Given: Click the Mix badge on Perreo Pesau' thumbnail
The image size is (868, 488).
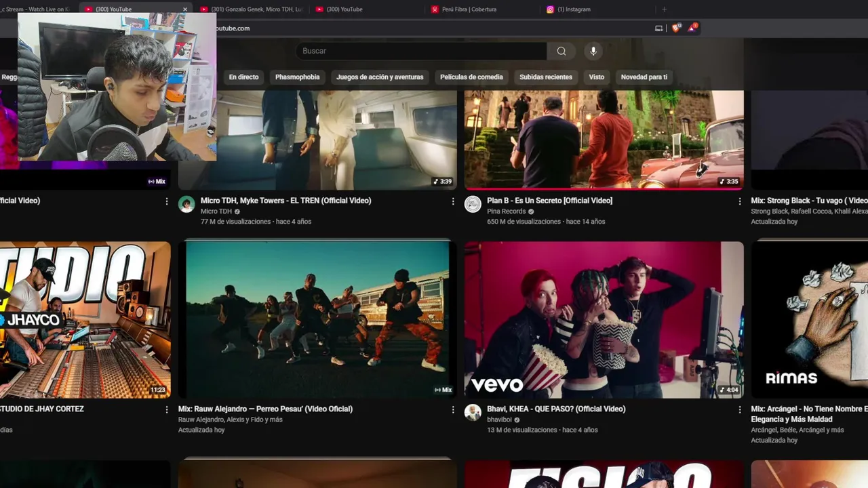Looking at the screenshot, I should click(443, 390).
